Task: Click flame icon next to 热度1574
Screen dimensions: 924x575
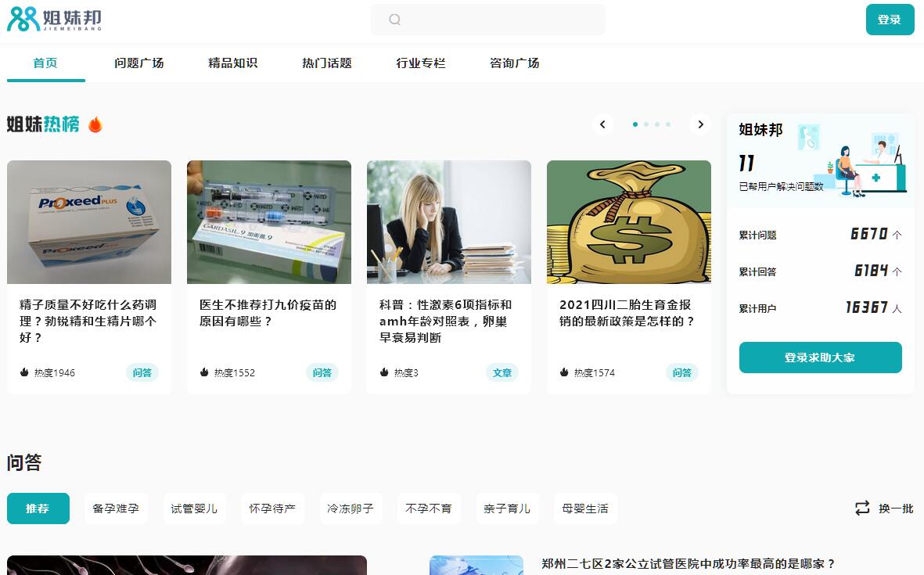Action: [564, 372]
